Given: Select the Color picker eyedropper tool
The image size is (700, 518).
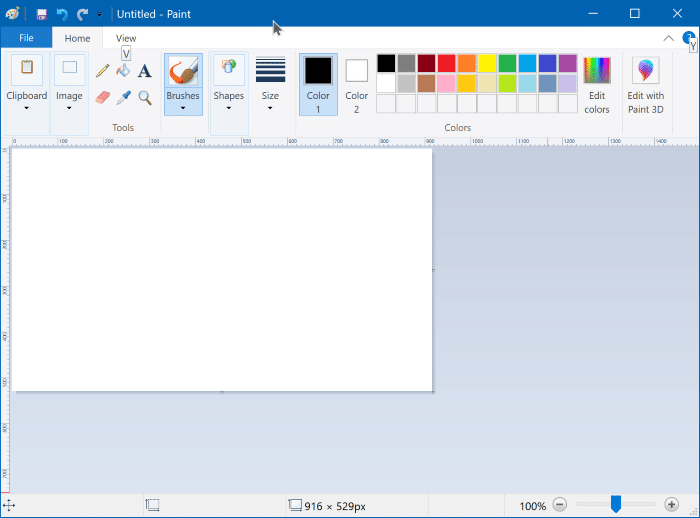Looking at the screenshot, I should 123,97.
